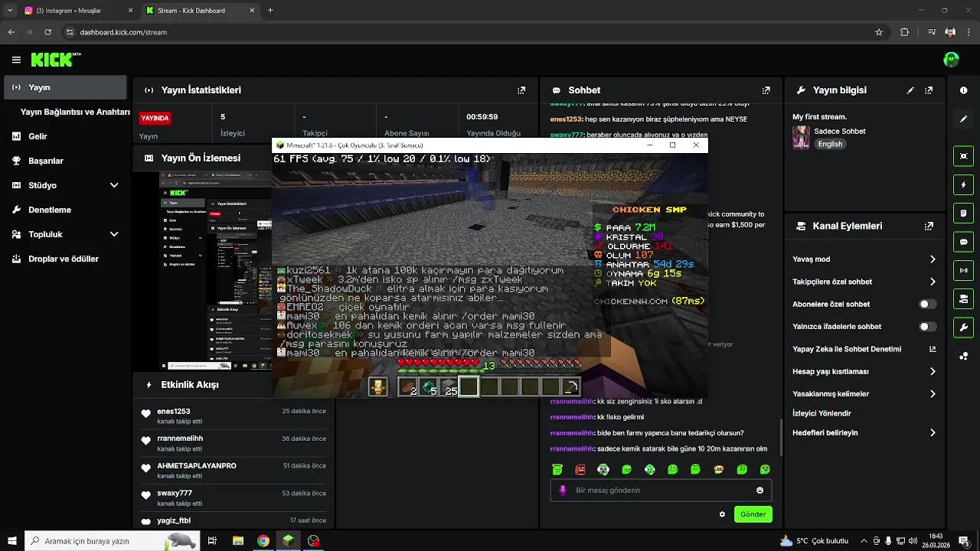Viewport: 980px width, 551px height.
Task: Click the purple microphone icon in the message box
Action: tap(563, 491)
